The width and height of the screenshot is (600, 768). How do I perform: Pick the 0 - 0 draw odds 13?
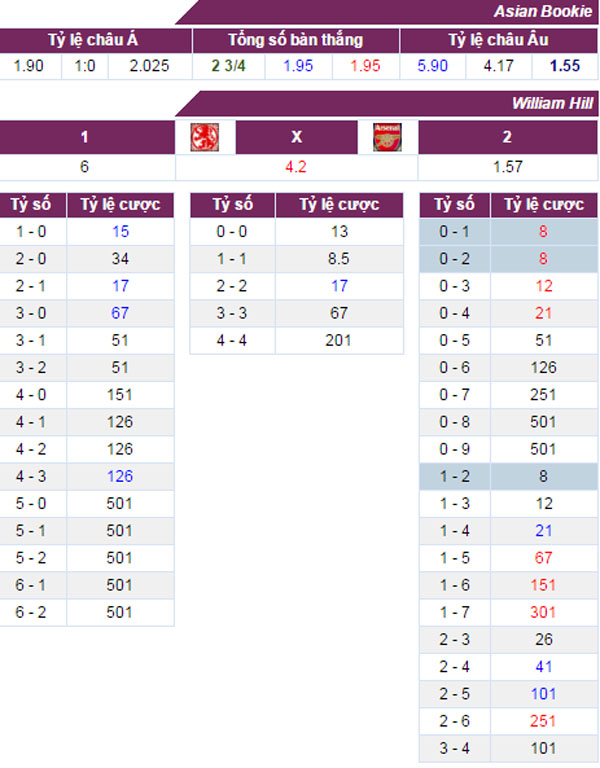[x=339, y=232]
